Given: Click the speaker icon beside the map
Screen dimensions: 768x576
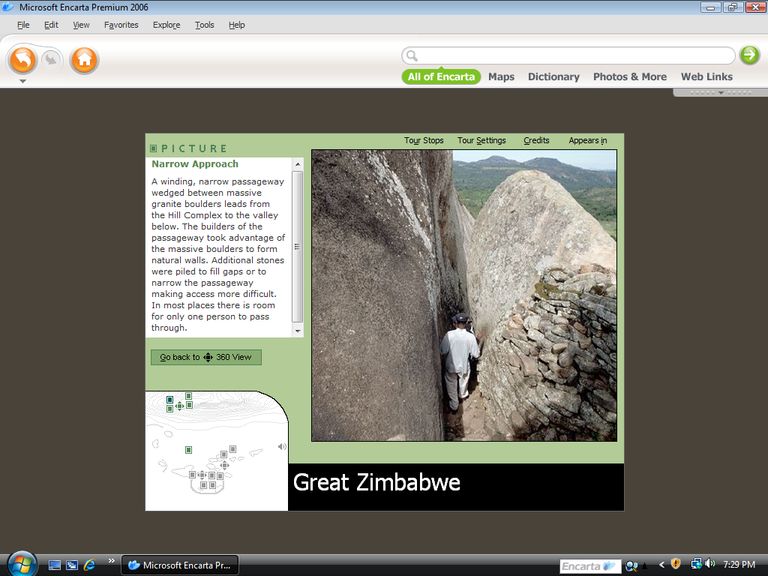Looking at the screenshot, I should 282,447.
